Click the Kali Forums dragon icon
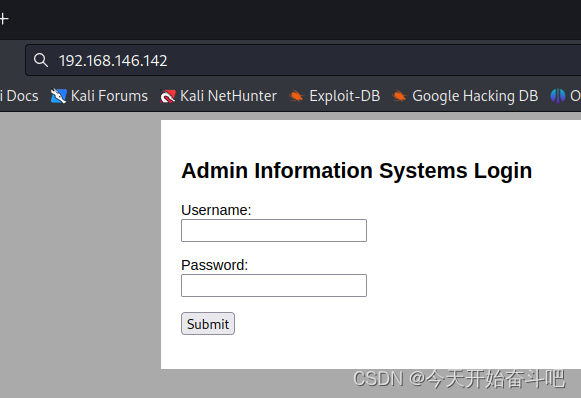This screenshot has width=581, height=398. click(x=59, y=96)
